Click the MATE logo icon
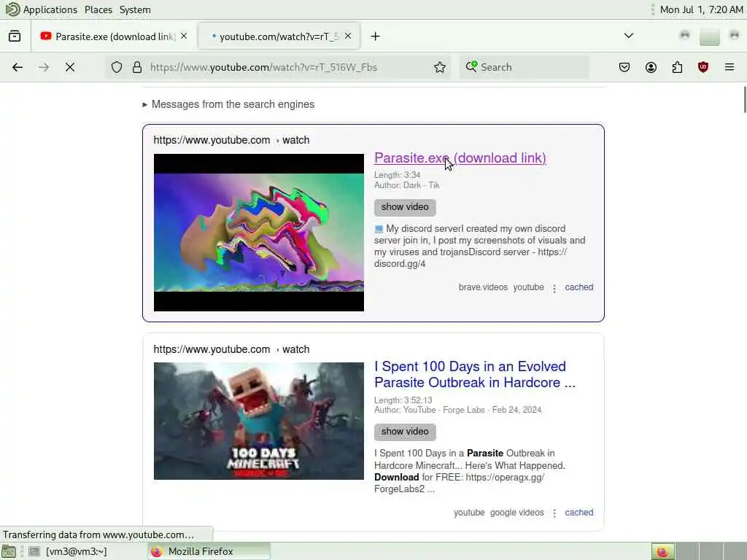Screen dimensions: 747x560 12,9
